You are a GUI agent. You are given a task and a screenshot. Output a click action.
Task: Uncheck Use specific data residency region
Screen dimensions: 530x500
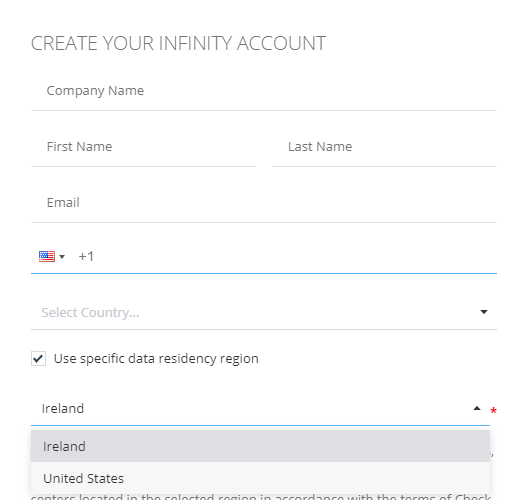[39, 358]
